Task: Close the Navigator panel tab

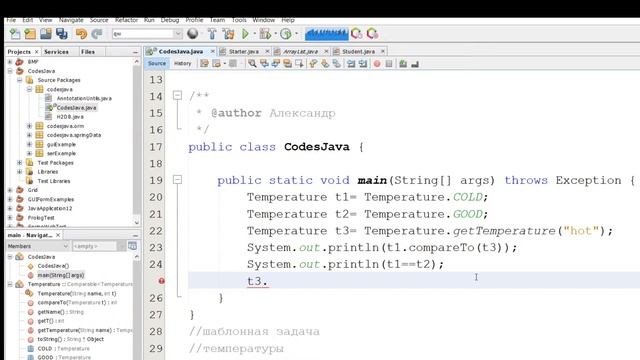Action: click(x=58, y=235)
